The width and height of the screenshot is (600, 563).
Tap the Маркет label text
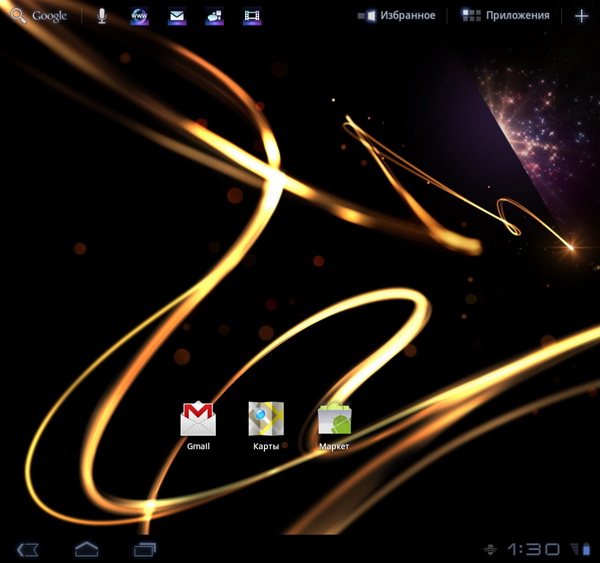pos(334,446)
